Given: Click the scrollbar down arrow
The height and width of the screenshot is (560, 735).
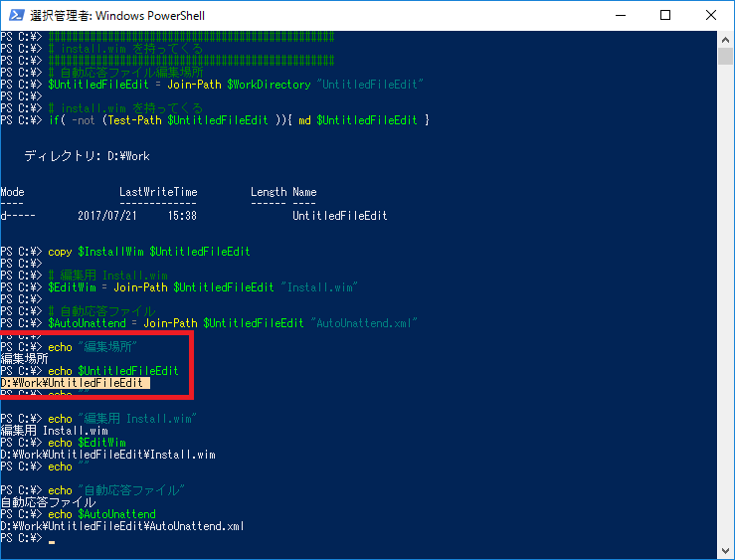Looking at the screenshot, I should pos(725,550).
